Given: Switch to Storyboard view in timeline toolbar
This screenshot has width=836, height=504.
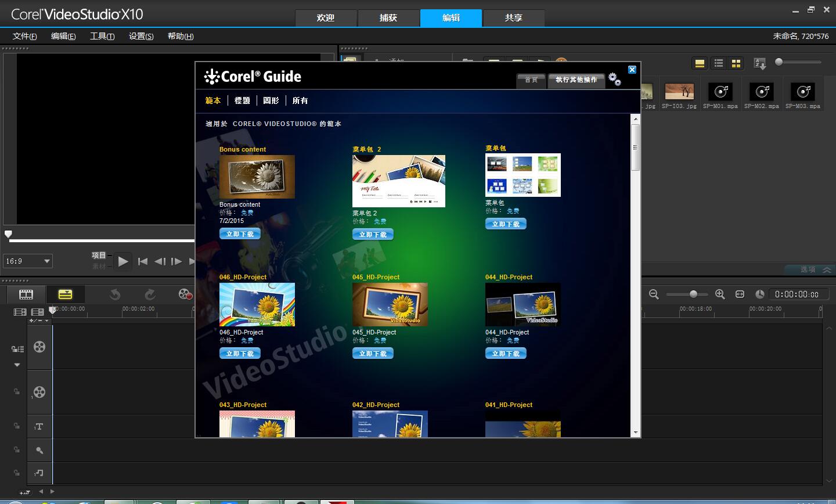Looking at the screenshot, I should pyautogui.click(x=26, y=294).
